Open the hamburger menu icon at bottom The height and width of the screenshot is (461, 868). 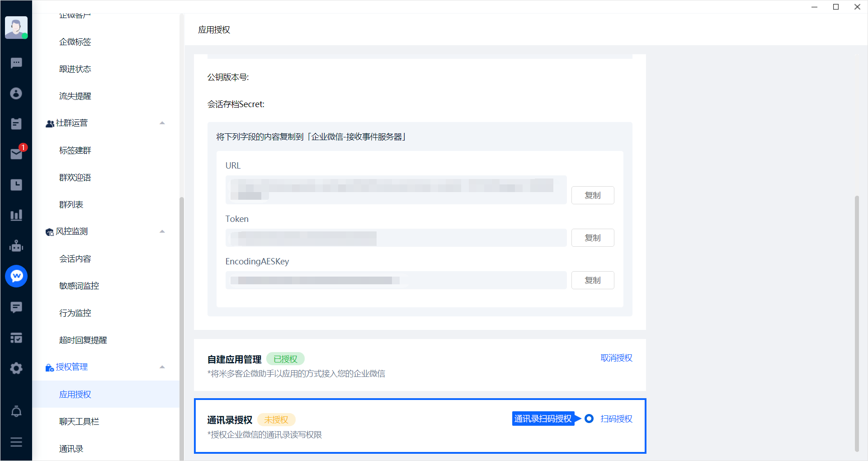click(x=16, y=442)
